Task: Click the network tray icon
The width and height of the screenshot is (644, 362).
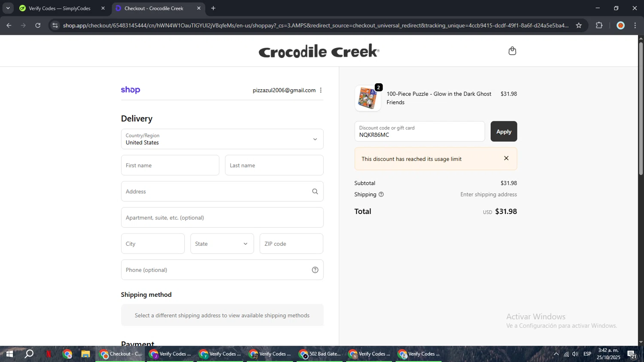Action: pyautogui.click(x=566, y=354)
